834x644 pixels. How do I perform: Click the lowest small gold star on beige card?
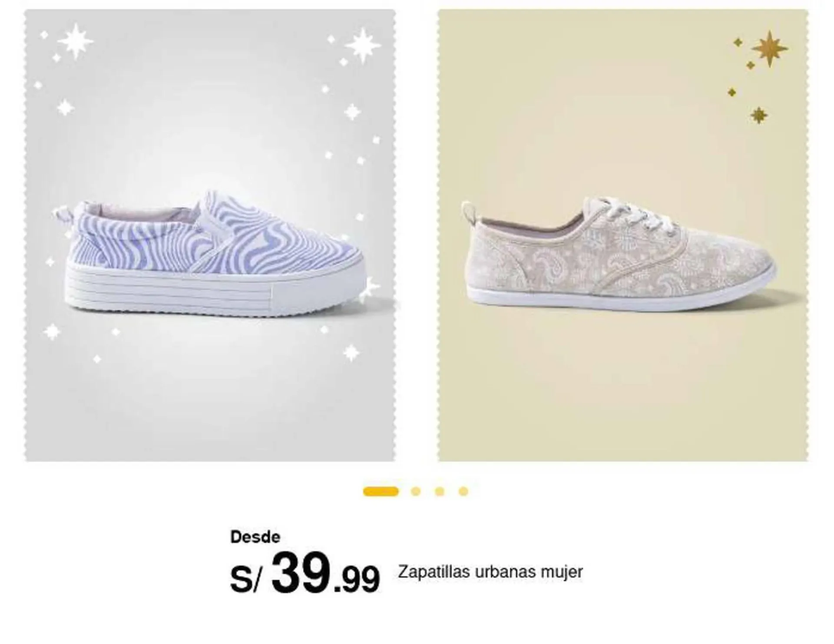coord(759,115)
